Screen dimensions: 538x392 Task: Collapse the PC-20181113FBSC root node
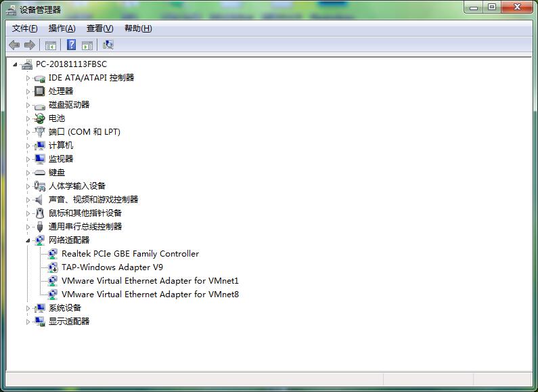click(15, 64)
